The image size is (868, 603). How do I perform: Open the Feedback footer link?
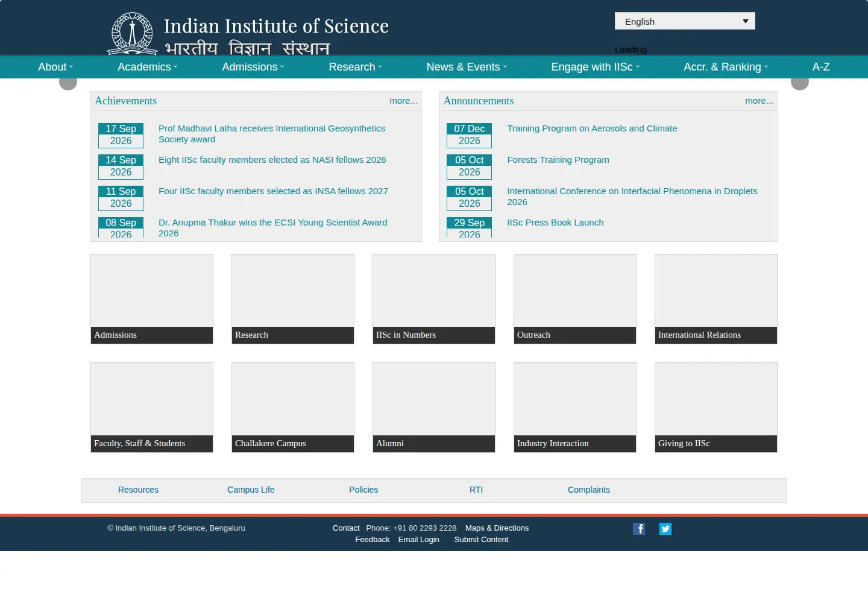[x=372, y=540]
